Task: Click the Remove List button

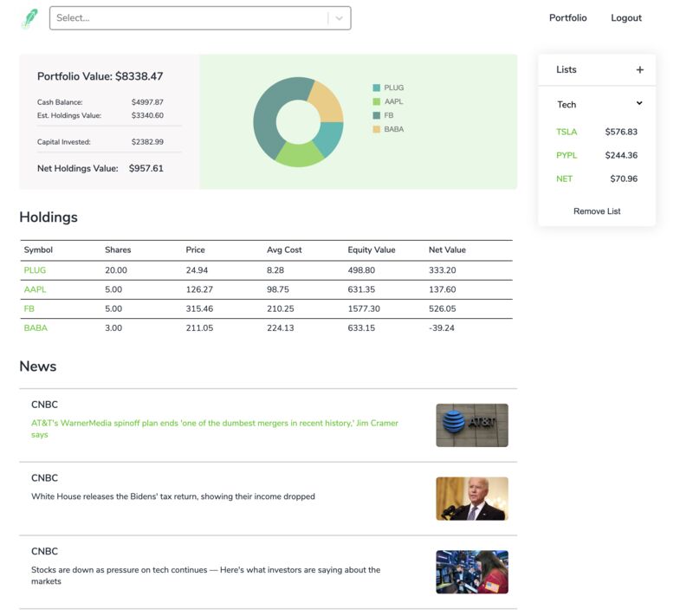Action: [597, 211]
